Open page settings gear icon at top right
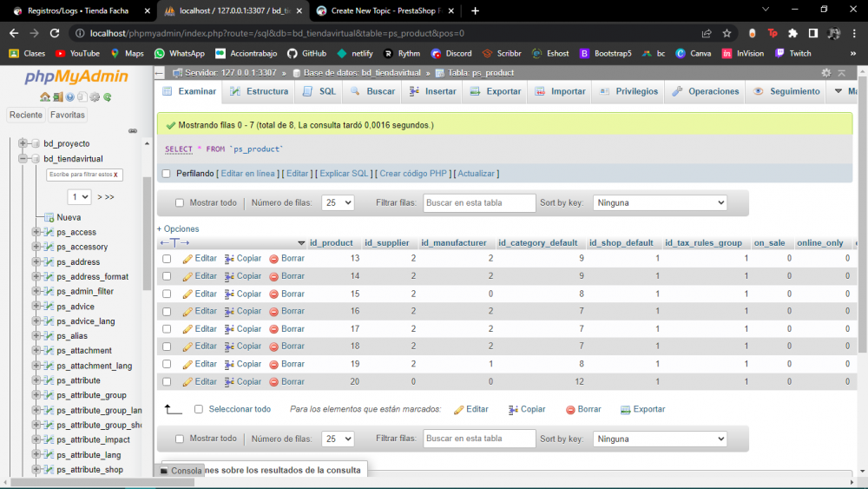868x489 pixels. click(826, 73)
